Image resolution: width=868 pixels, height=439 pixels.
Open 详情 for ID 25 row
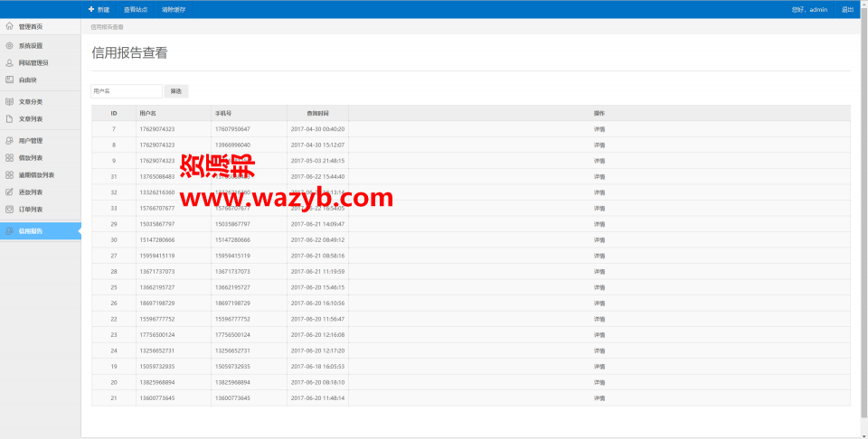coord(599,287)
